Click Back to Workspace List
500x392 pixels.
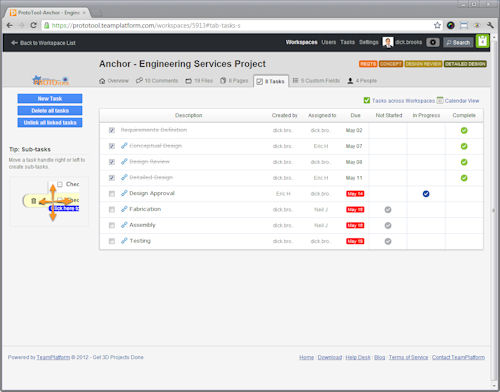pos(43,43)
